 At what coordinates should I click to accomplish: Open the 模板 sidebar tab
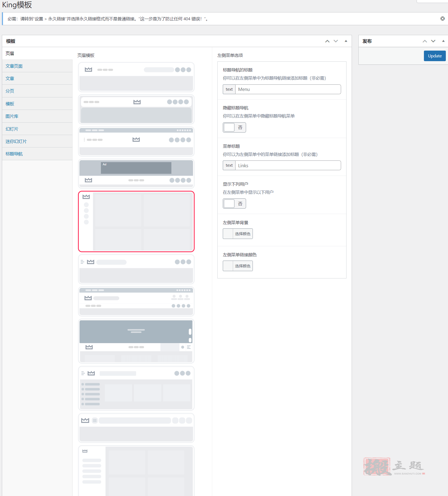(37, 104)
